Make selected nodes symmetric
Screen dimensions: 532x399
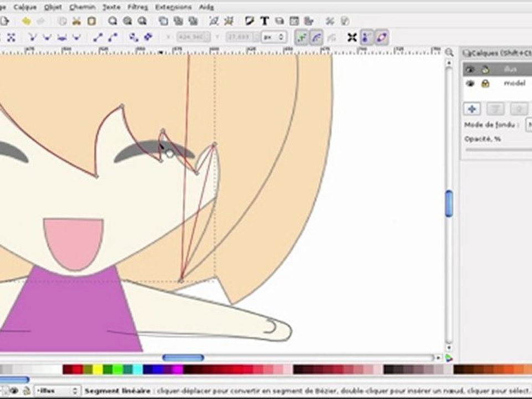62,37
